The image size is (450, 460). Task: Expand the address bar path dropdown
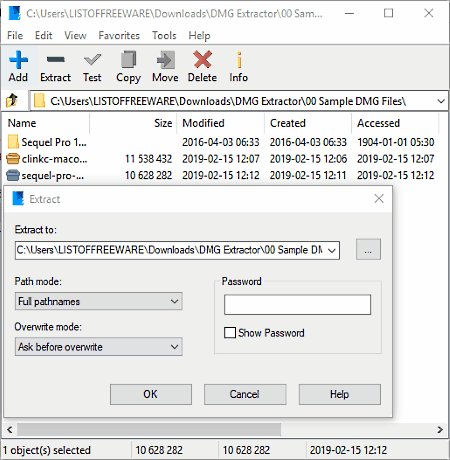[x=441, y=101]
